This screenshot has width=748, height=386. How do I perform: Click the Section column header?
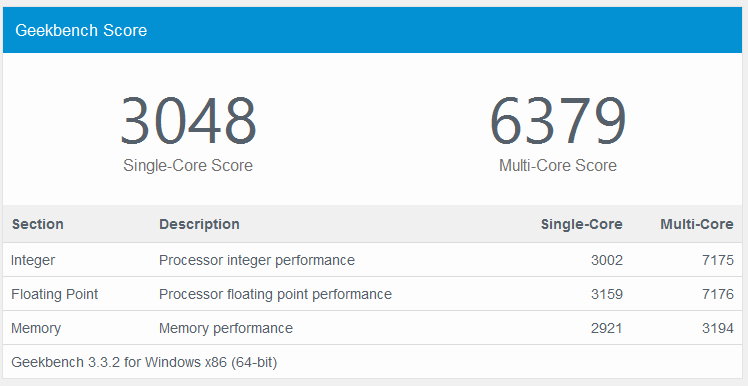(38, 224)
